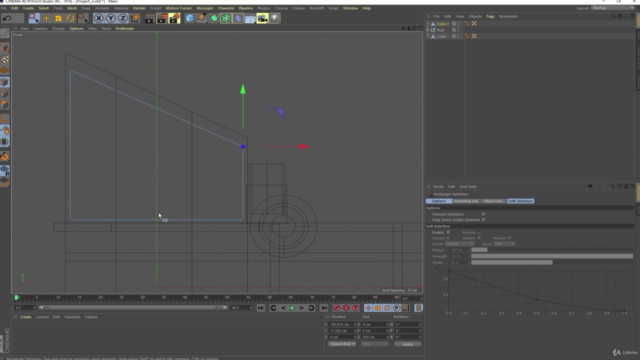The width and height of the screenshot is (640, 360).
Task: Open the Mesh menu
Action: (72, 8)
